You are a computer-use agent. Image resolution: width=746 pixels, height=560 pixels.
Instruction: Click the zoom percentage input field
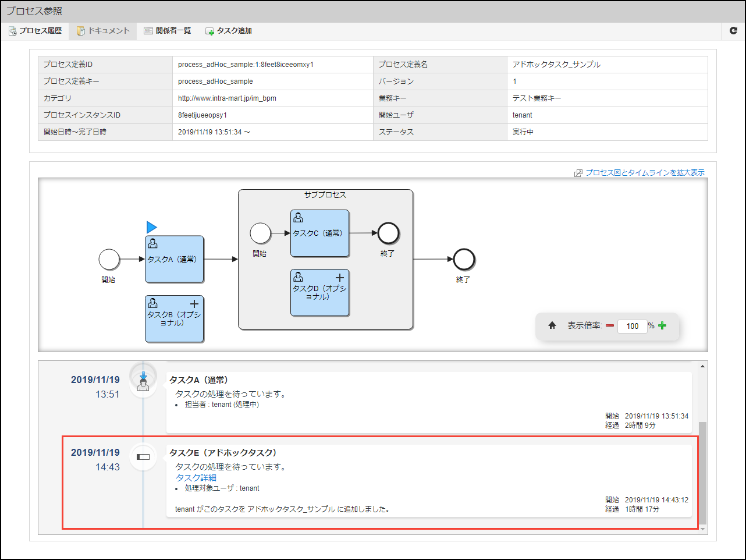[632, 326]
